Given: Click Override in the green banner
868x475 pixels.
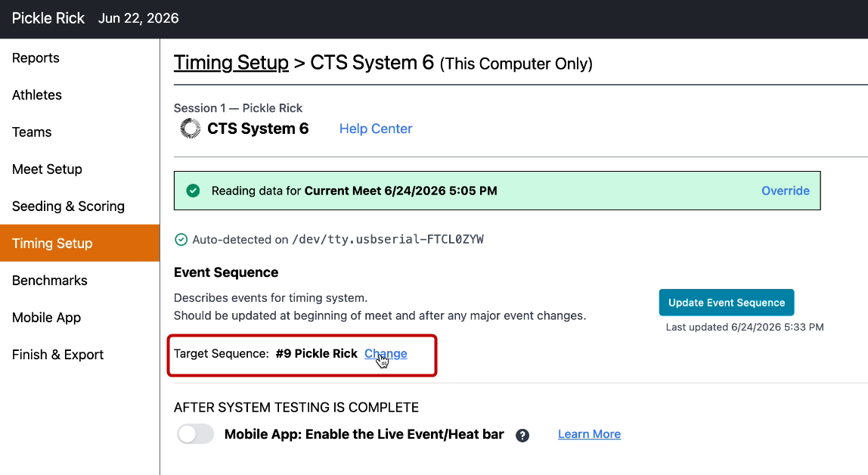Looking at the screenshot, I should point(785,191).
